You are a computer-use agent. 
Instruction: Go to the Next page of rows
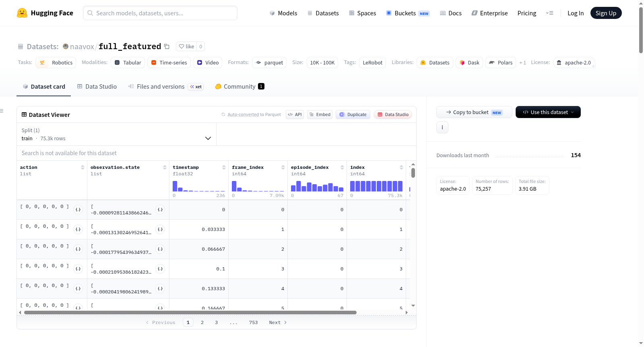278,322
